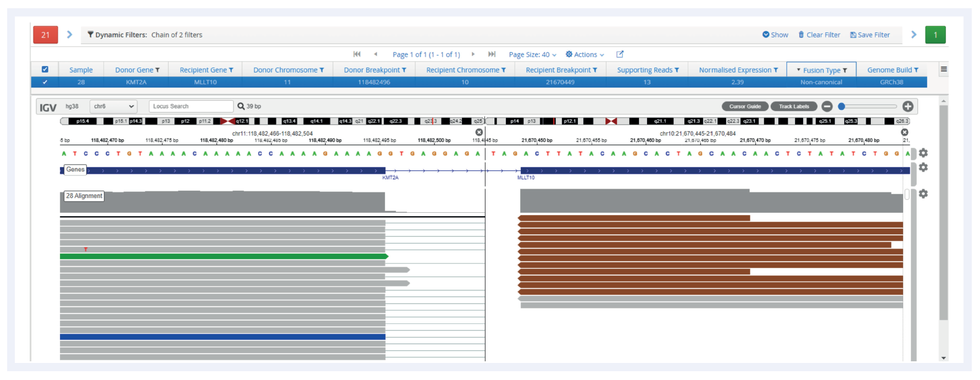Open the grid column menu hamburger
Viewport: 980px width, 380px height.
pyautogui.click(x=944, y=69)
